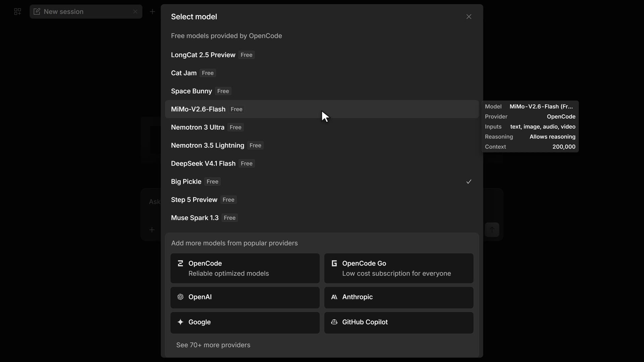Click the New session edit pencil icon
Screen dimensions: 644x362
pyautogui.click(x=37, y=12)
